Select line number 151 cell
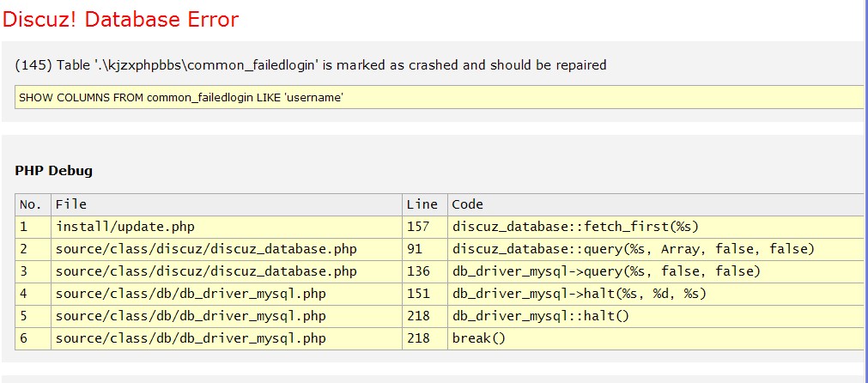 pyautogui.click(x=425, y=294)
